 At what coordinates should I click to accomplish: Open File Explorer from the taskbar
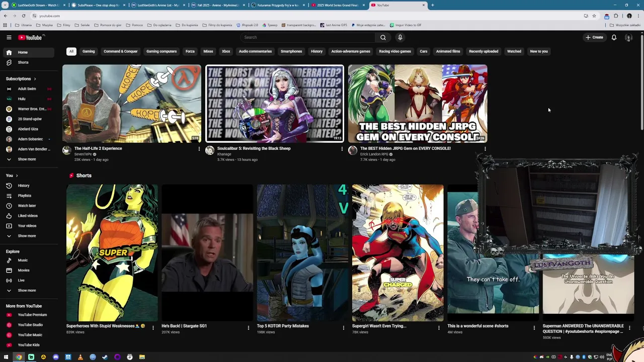tap(142, 357)
